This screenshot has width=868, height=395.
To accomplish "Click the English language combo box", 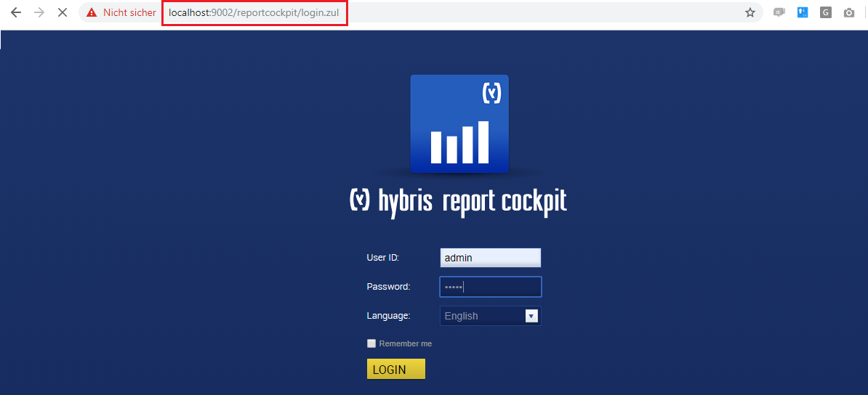I will [x=491, y=316].
